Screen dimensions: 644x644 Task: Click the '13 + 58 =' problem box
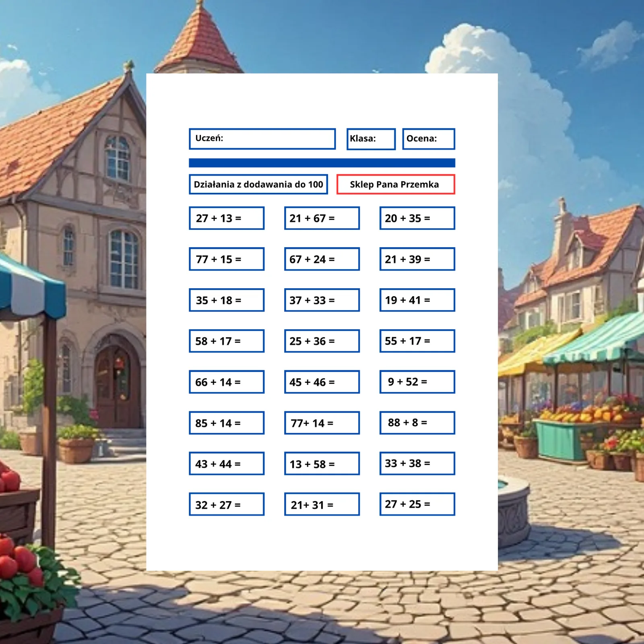pyautogui.click(x=322, y=464)
